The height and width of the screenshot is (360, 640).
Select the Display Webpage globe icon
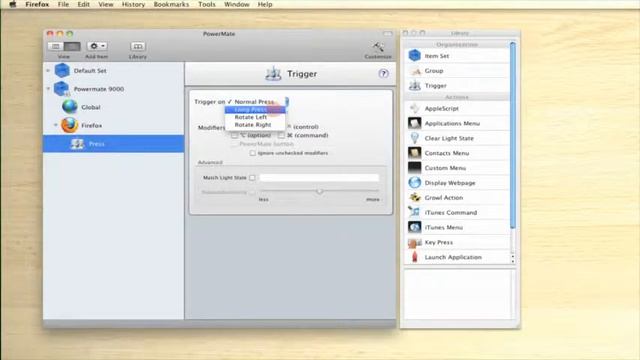coord(415,182)
